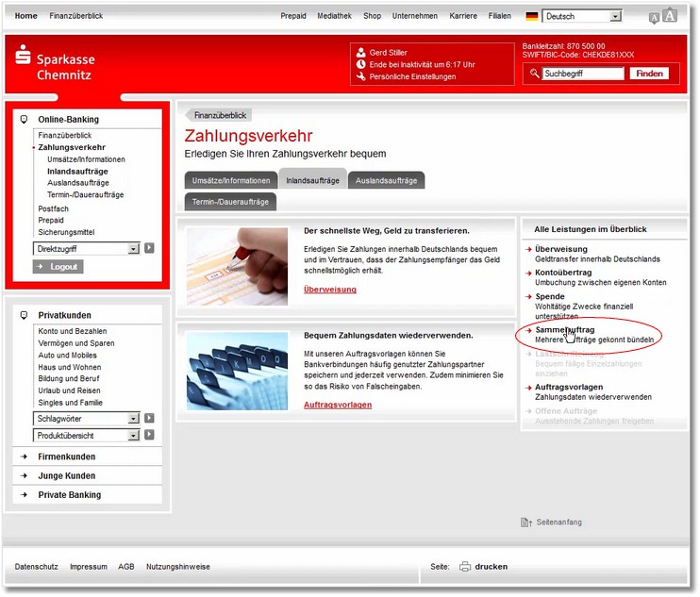The width and height of the screenshot is (700, 597).
Task: Increase font size with the large A icon
Action: click(x=670, y=15)
